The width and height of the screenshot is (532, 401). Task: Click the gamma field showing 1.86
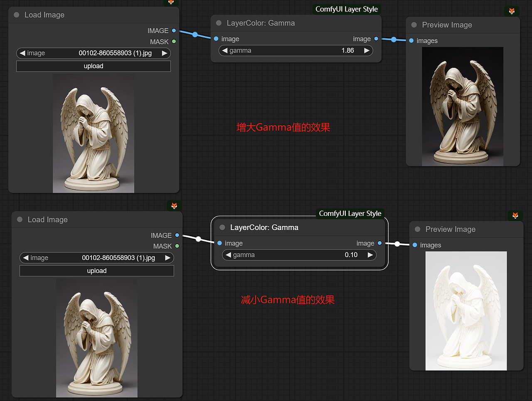coord(296,51)
